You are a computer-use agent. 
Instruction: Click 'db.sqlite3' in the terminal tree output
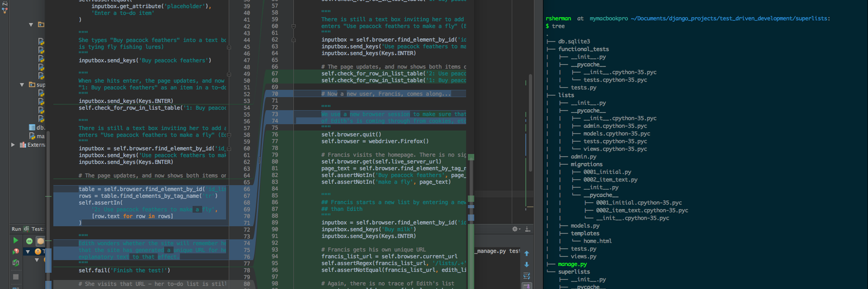click(574, 42)
